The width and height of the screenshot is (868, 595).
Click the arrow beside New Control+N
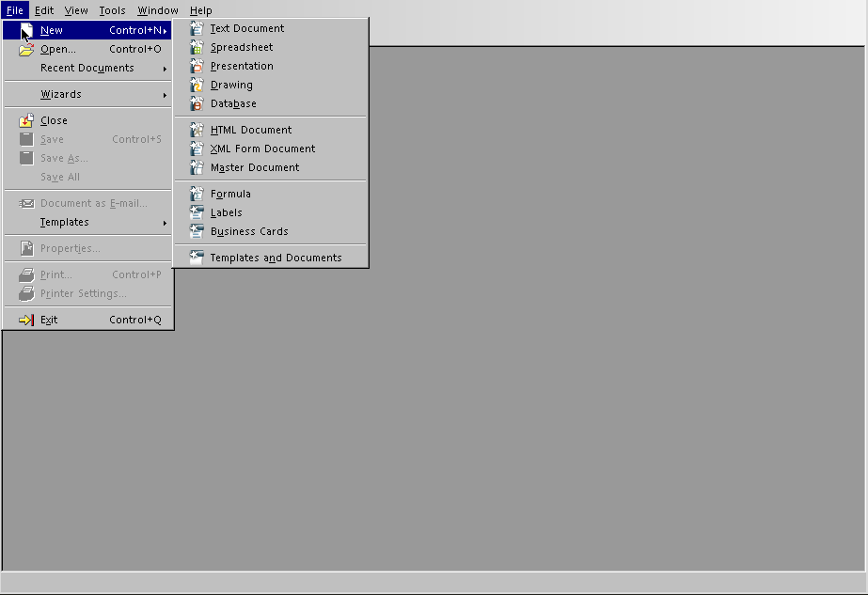(x=165, y=31)
